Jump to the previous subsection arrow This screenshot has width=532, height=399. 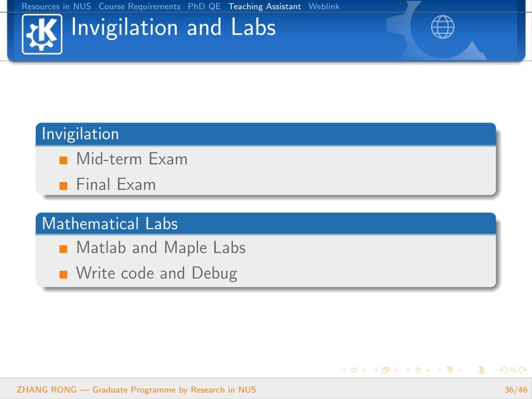coord(407,370)
